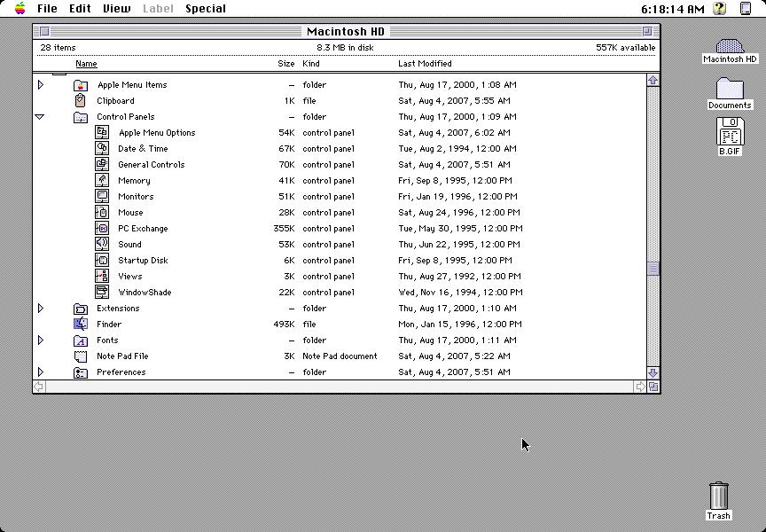Click the '493K' size of Finder
This screenshot has width=766, height=532.
coord(285,324)
